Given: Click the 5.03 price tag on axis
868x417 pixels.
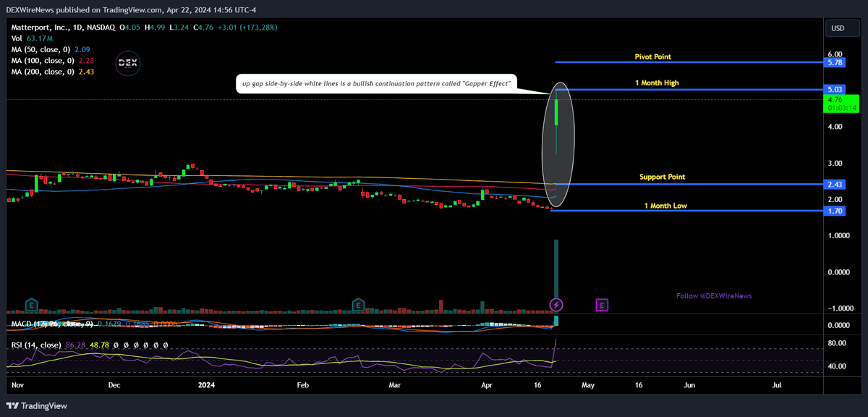Looking at the screenshot, I should [x=835, y=90].
